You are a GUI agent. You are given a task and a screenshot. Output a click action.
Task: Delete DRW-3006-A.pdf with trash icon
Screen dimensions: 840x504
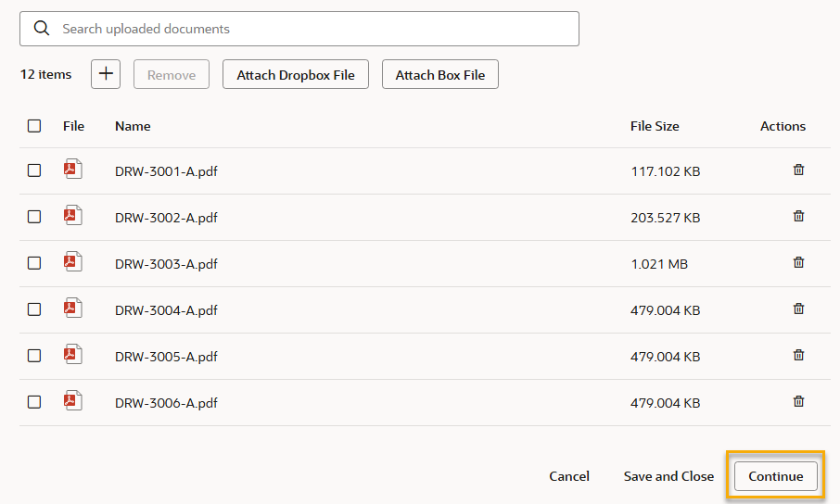click(x=798, y=402)
